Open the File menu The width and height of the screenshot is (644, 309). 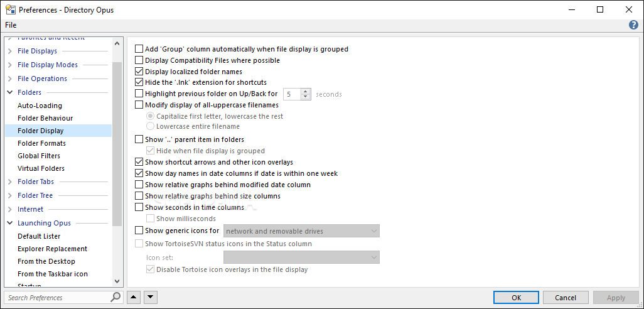click(x=11, y=25)
